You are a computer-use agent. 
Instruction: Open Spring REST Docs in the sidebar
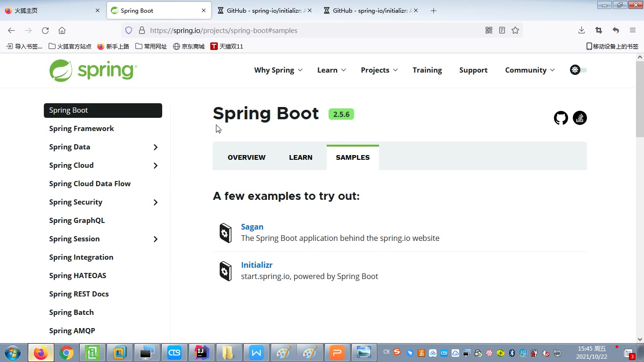tap(79, 294)
